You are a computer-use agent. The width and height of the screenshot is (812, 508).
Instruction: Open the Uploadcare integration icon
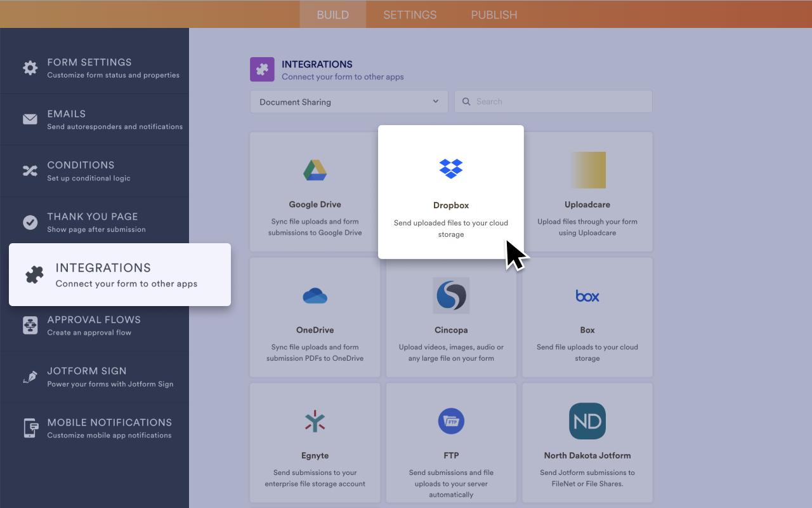(587, 170)
